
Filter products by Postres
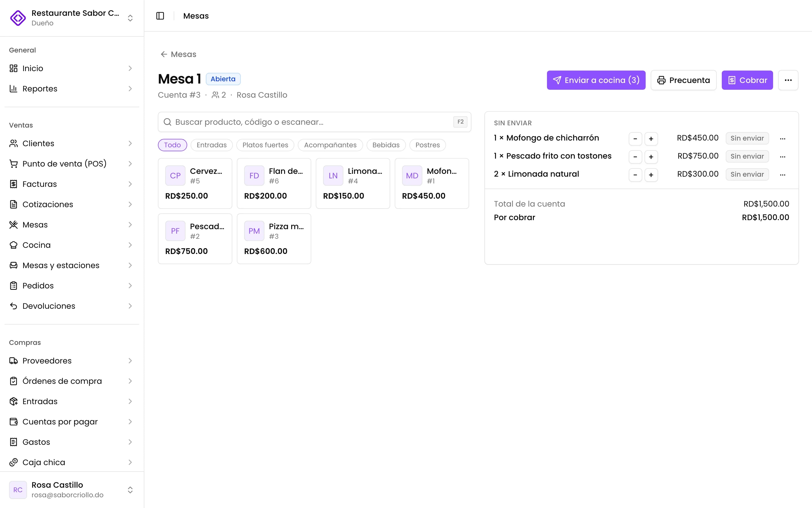coord(427,145)
